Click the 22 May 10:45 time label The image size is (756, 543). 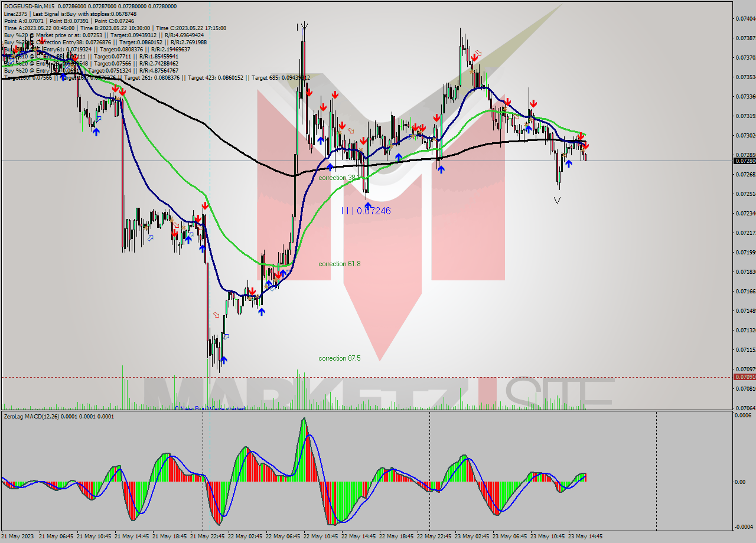click(321, 537)
